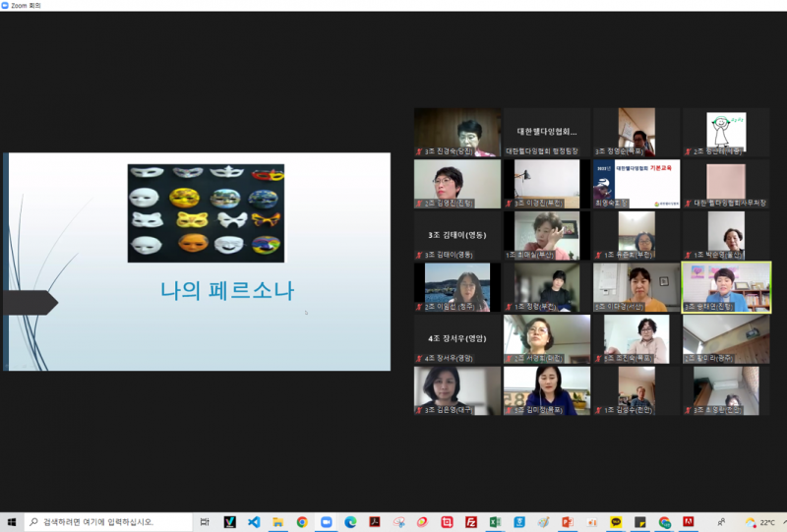Screen dimensions: 787x532
Task: Open File Explorer from the taskbar
Action: (277, 522)
